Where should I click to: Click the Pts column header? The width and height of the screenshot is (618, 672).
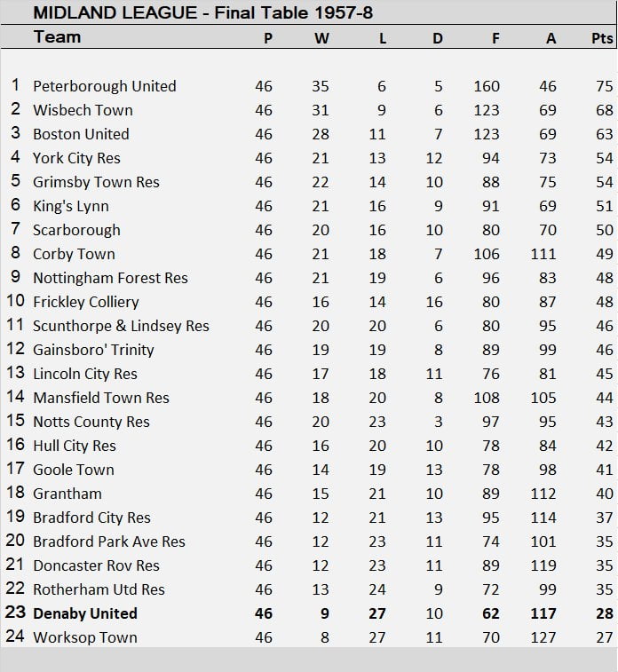(x=601, y=38)
